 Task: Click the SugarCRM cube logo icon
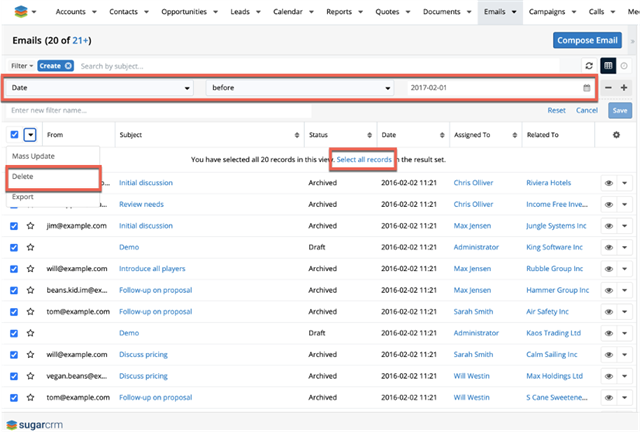17,12
